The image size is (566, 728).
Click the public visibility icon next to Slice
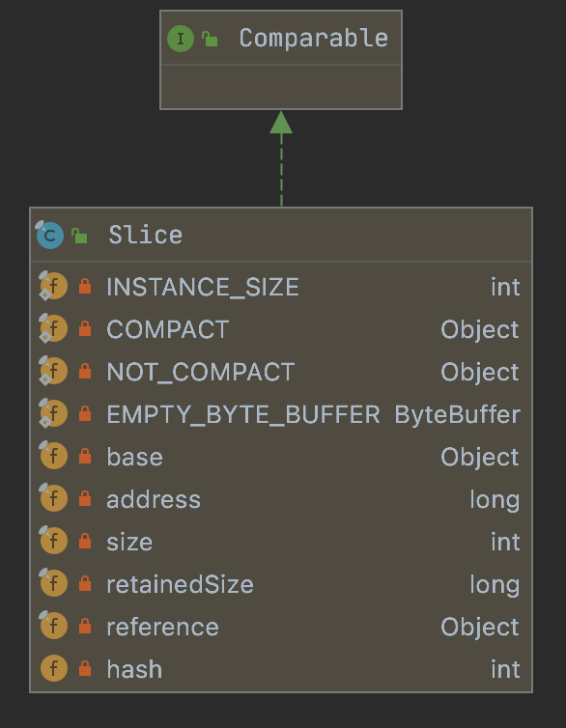coord(79,236)
